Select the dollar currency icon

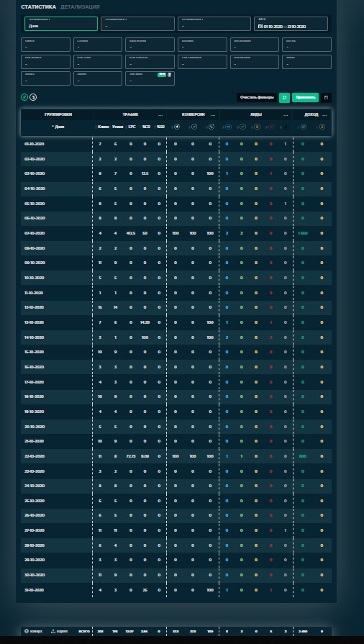[33, 97]
